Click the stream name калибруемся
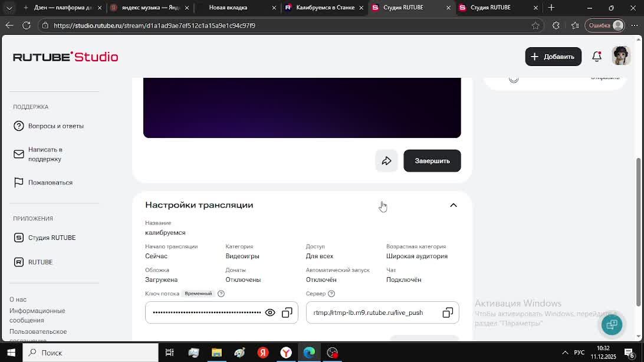Screen dimensions: 644x362 pyautogui.click(x=165, y=233)
